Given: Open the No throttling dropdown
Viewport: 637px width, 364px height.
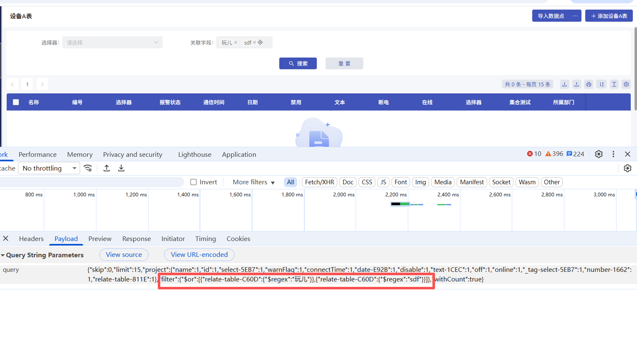Looking at the screenshot, I should (49, 168).
